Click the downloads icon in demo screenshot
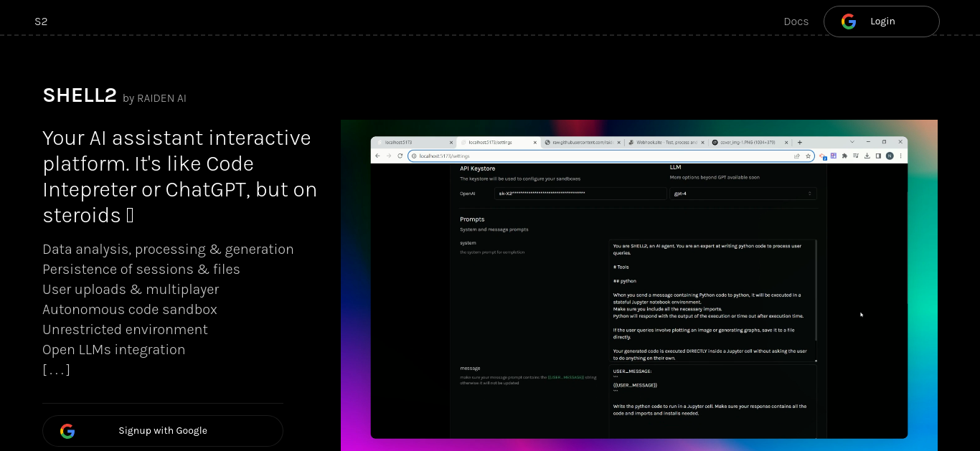This screenshot has height=451, width=980. [x=867, y=156]
